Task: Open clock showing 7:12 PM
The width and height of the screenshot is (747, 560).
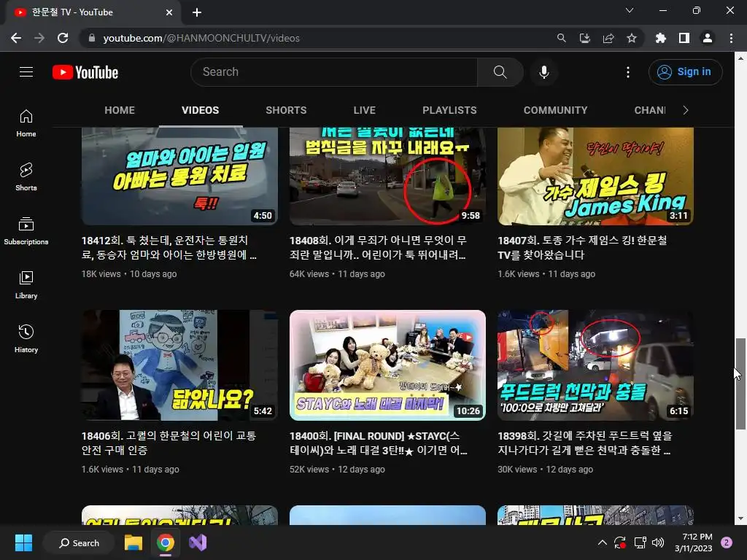Action: click(693, 542)
